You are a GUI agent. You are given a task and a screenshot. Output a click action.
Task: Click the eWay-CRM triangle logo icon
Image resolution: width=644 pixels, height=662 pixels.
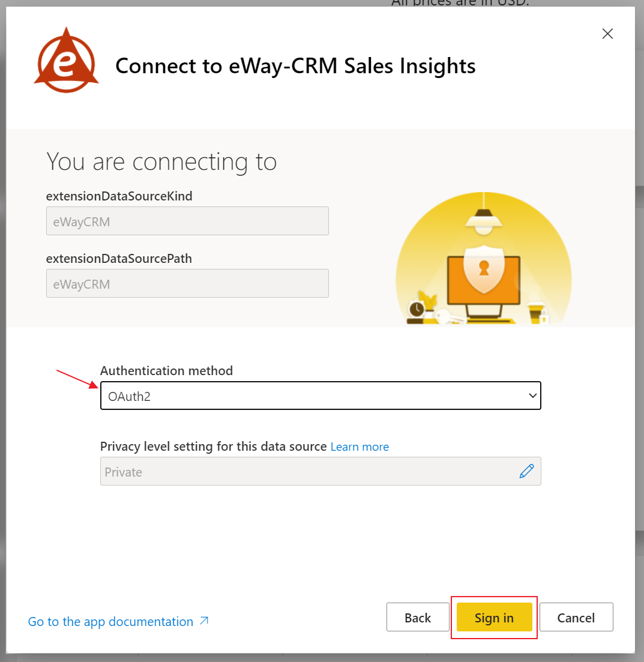[x=66, y=60]
